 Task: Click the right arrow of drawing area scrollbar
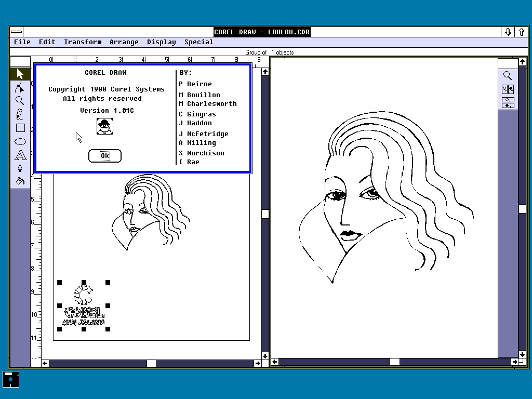coord(258,363)
